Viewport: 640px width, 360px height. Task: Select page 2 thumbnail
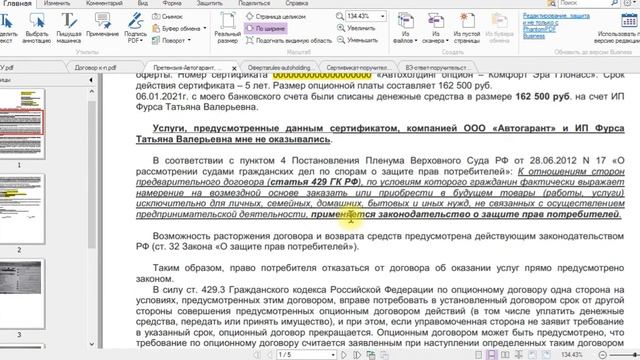click(x=22, y=209)
